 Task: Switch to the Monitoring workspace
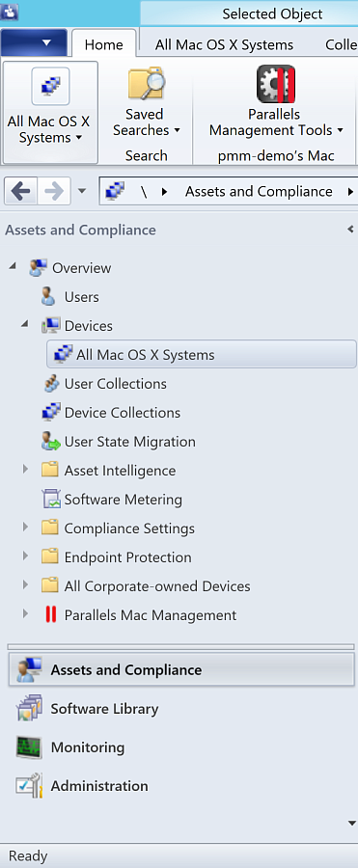(x=88, y=747)
